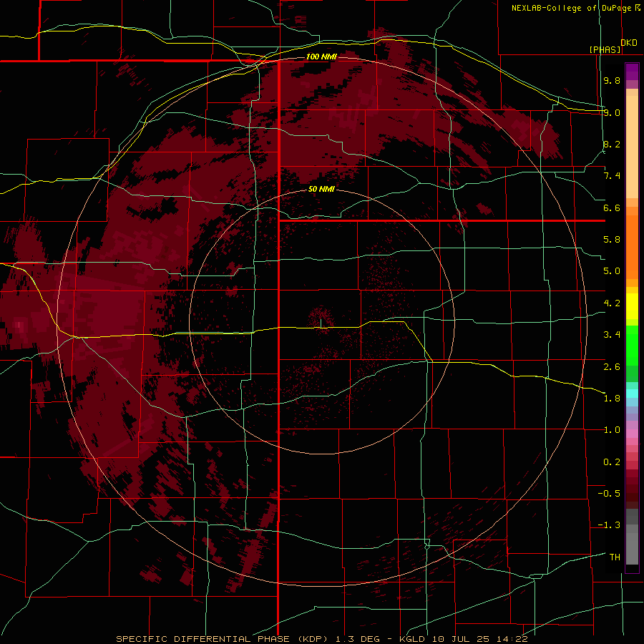The image size is (644, 644).
Task: Click the 2.6 scale value
Action: point(612,367)
